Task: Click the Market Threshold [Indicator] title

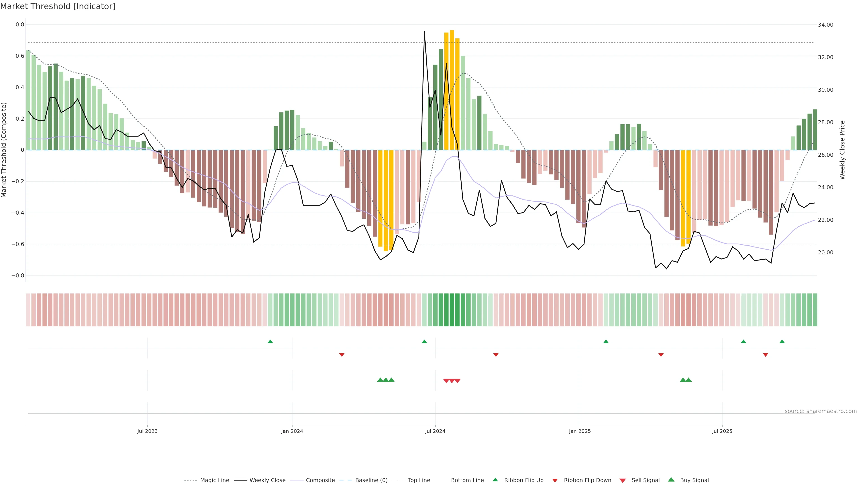Action: click(x=58, y=6)
